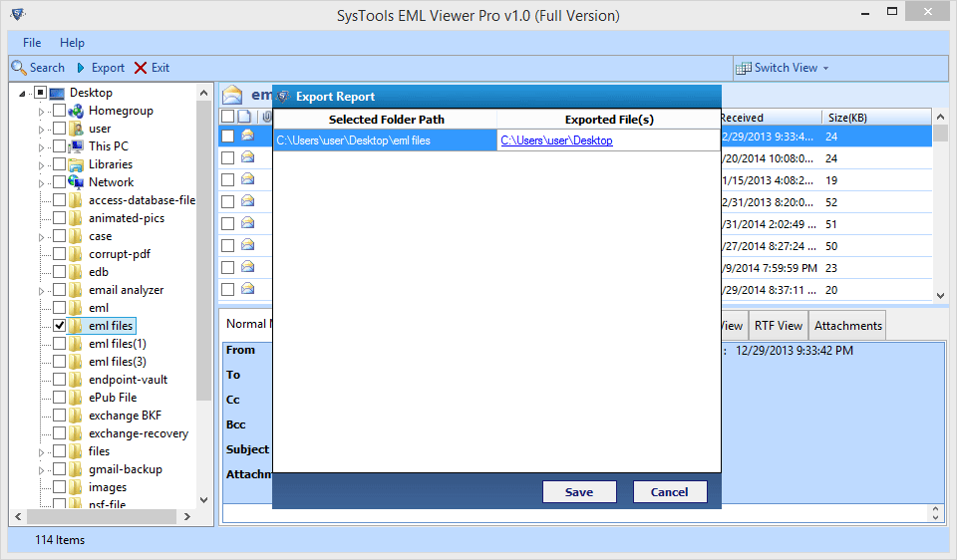
Task: Sort by the Size(KB) column header
Action: coord(876,118)
